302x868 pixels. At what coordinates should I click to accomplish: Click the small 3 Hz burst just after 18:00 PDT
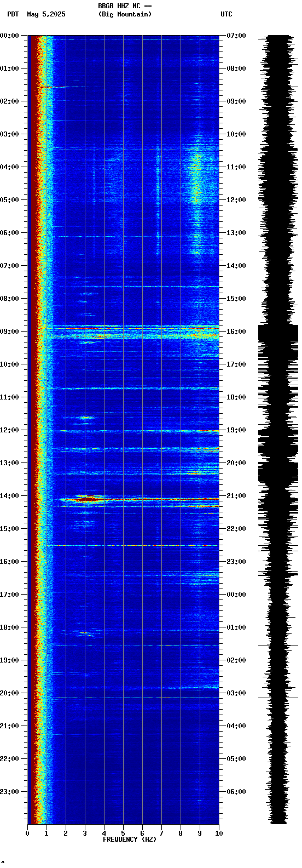coord(85,633)
